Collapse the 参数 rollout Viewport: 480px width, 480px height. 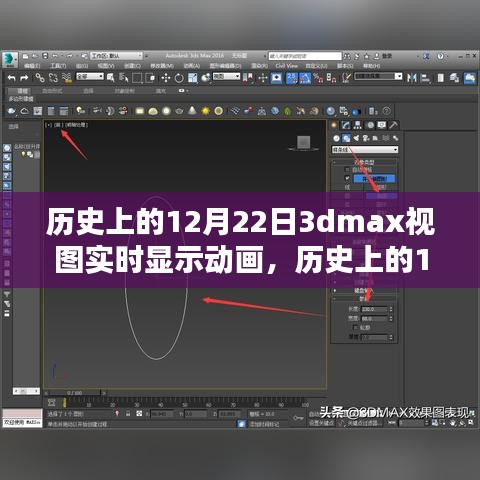[364, 299]
